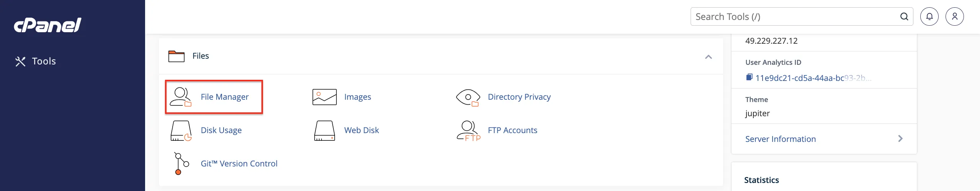Click the cPanel logo
Viewport: 980px width, 191px height.
48,25
